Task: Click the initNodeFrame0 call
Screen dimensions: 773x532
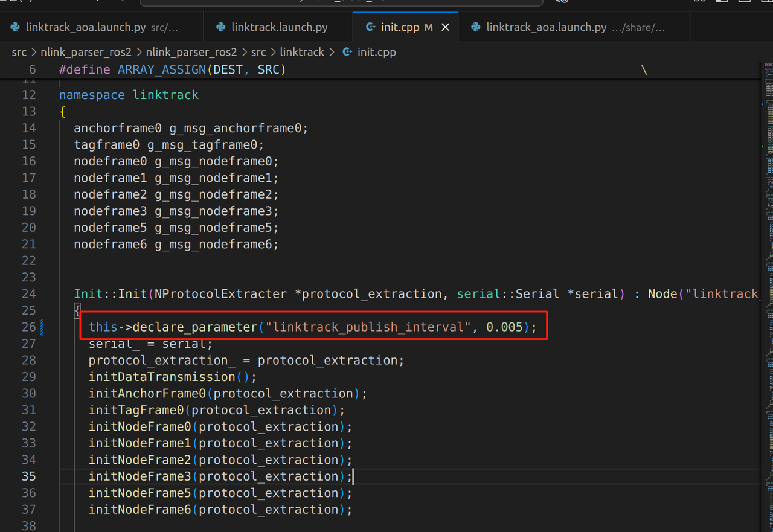Action: click(220, 426)
